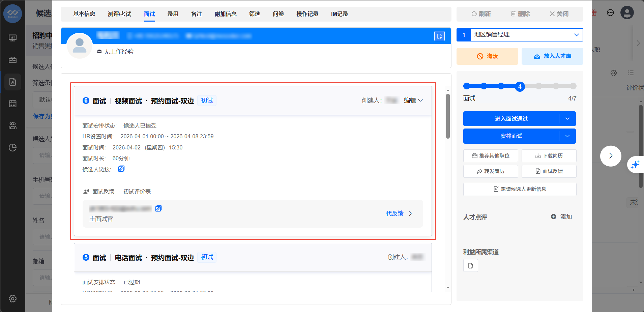Add a talent review with 添加
644x312 pixels.
coord(561,217)
